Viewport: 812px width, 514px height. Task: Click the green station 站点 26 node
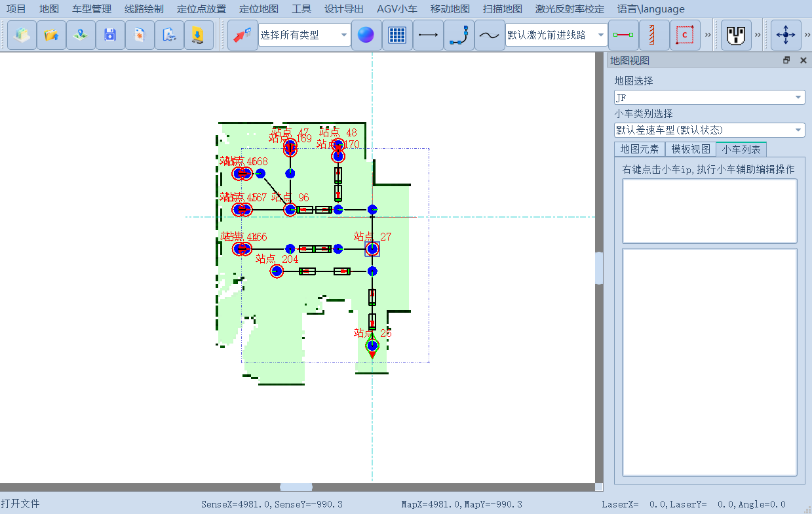372,346
